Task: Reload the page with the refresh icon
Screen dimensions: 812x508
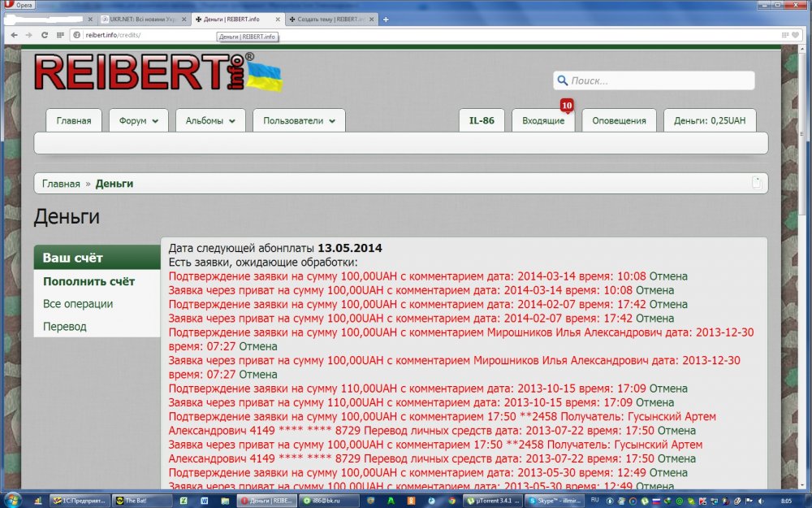Action: (45, 35)
